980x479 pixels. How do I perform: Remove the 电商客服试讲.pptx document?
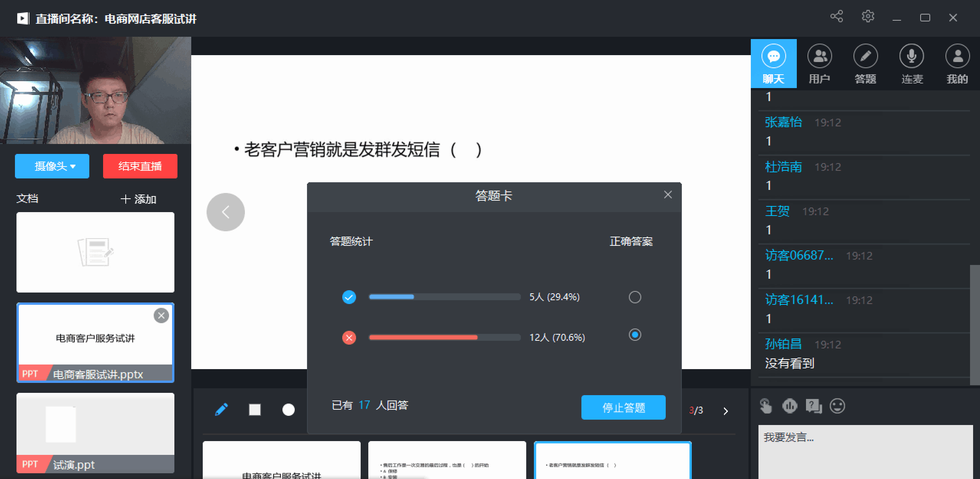[x=161, y=316]
